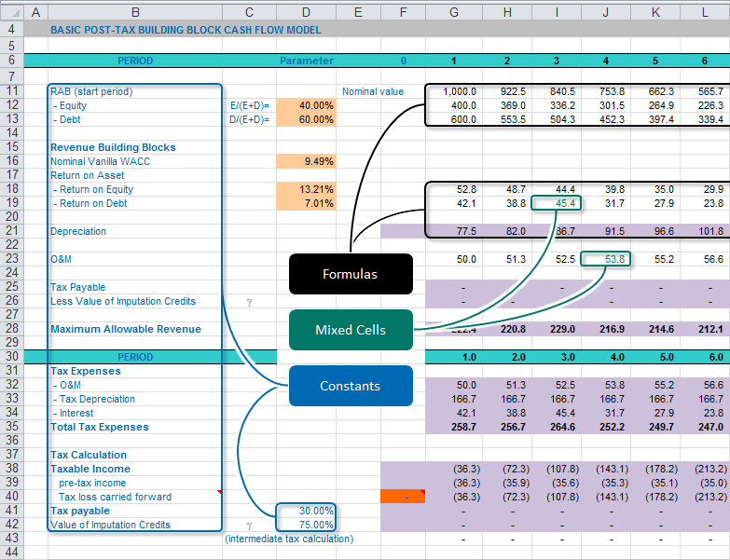Select the 'Nominal value' cell

(x=373, y=91)
